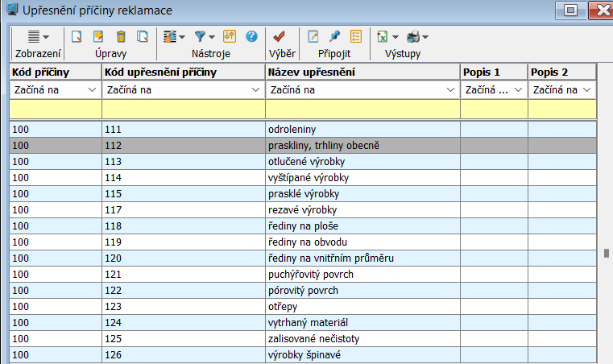Click the pushpin icon in Připojit
Image resolution: width=613 pixels, height=364 pixels.
pos(334,36)
